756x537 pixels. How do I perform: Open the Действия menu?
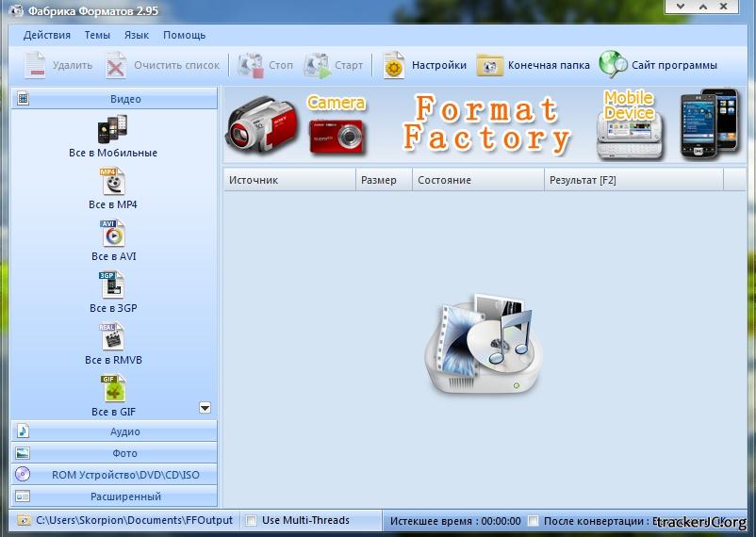tap(47, 35)
